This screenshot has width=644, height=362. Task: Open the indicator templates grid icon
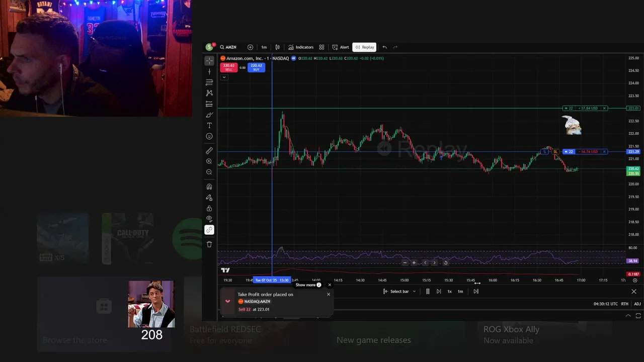[321, 47]
